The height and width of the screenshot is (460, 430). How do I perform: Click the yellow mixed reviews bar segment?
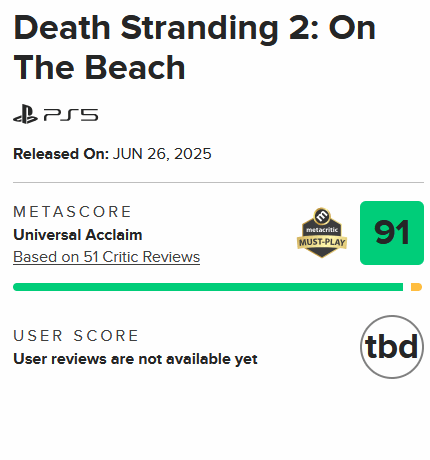416,287
